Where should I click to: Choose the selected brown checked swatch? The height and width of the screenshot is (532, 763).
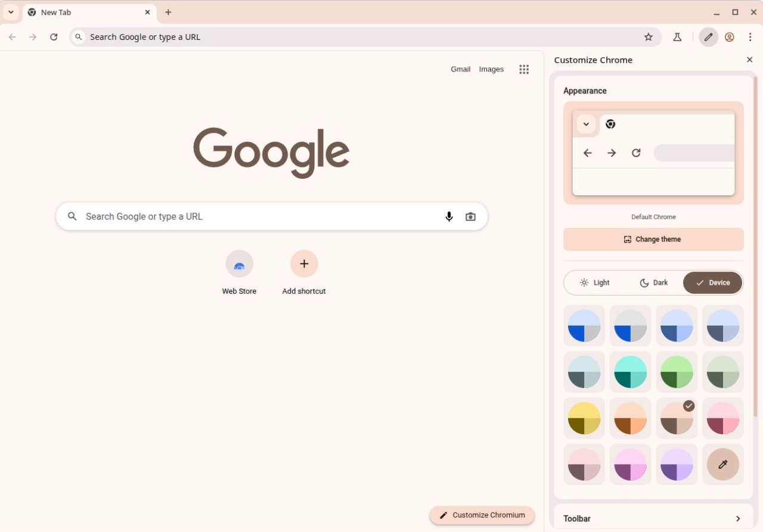click(x=677, y=418)
